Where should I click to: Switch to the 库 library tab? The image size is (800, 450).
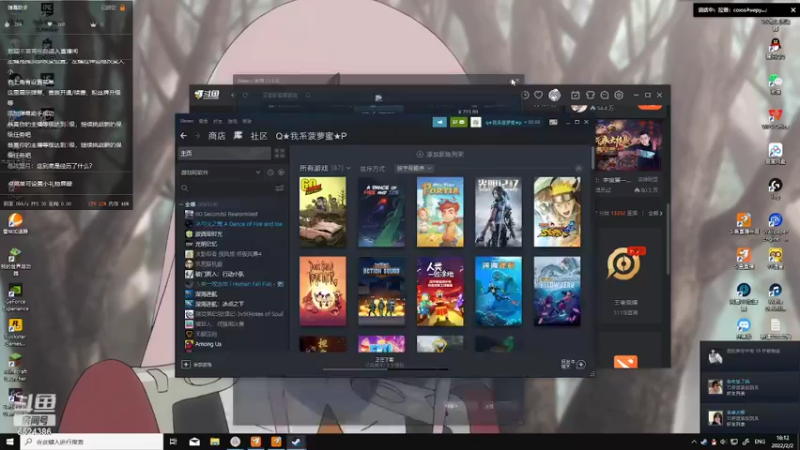click(238, 136)
